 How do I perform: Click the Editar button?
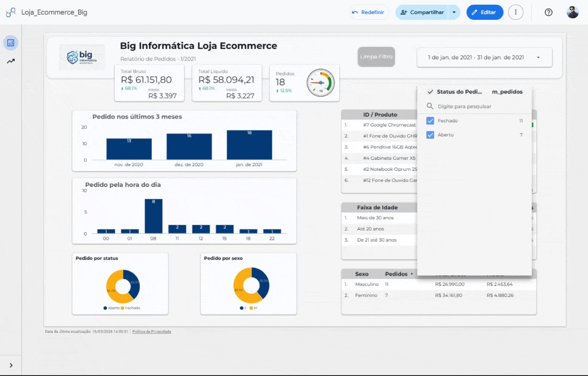[485, 13]
